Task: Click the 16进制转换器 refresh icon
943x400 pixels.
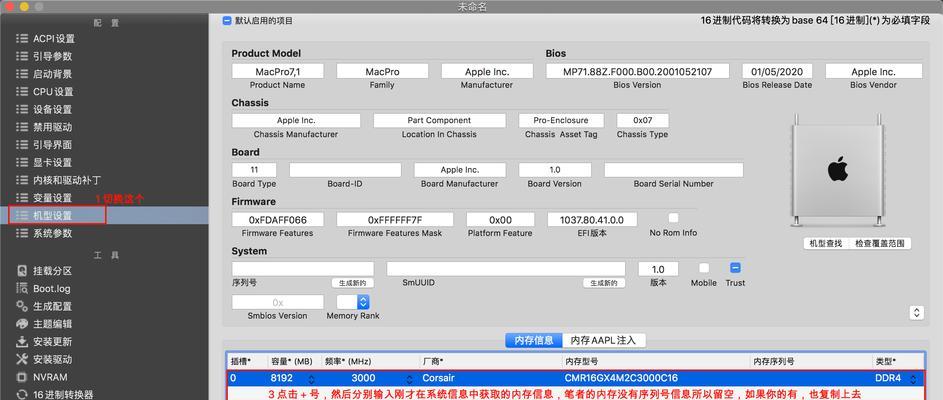Action: tap(22, 395)
